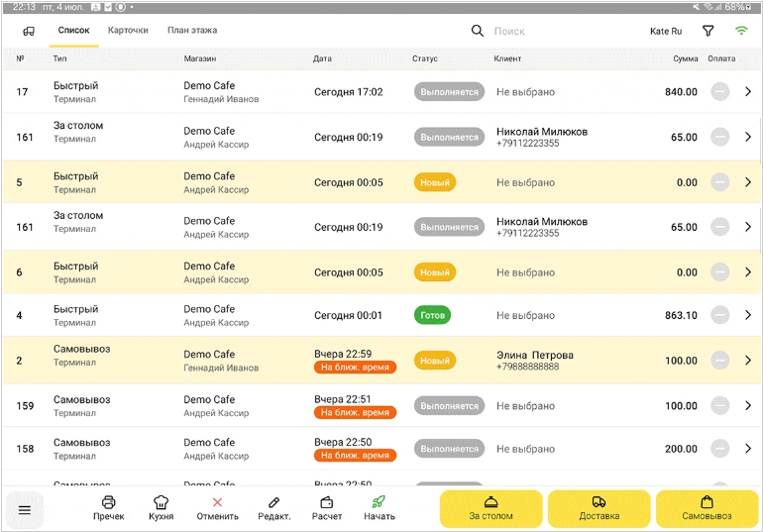The image size is (763, 532).
Task: Click the search magnifier icon
Action: 478,31
